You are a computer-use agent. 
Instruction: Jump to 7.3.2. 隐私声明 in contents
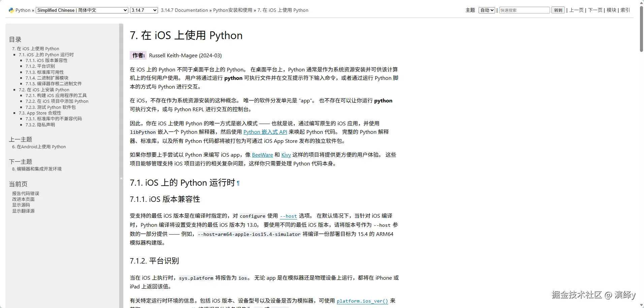point(40,125)
